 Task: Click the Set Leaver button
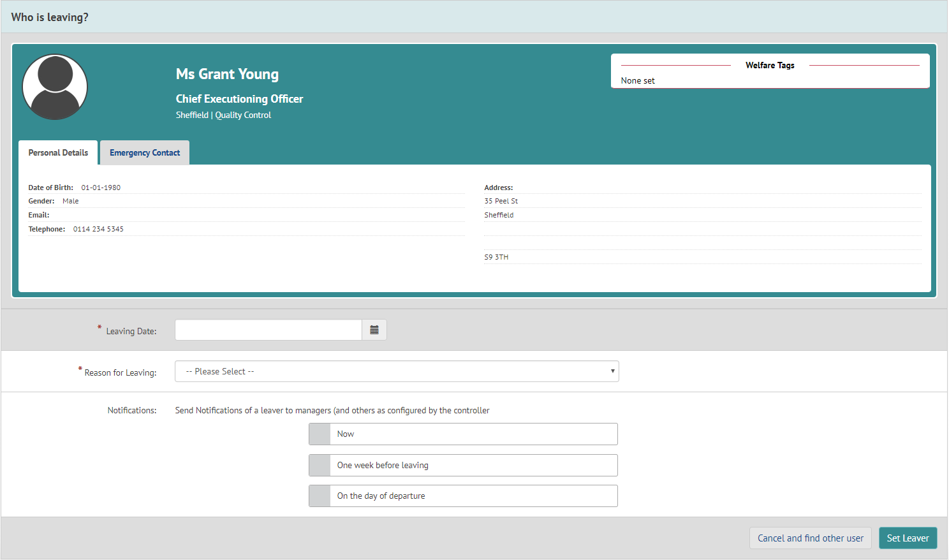pos(908,538)
